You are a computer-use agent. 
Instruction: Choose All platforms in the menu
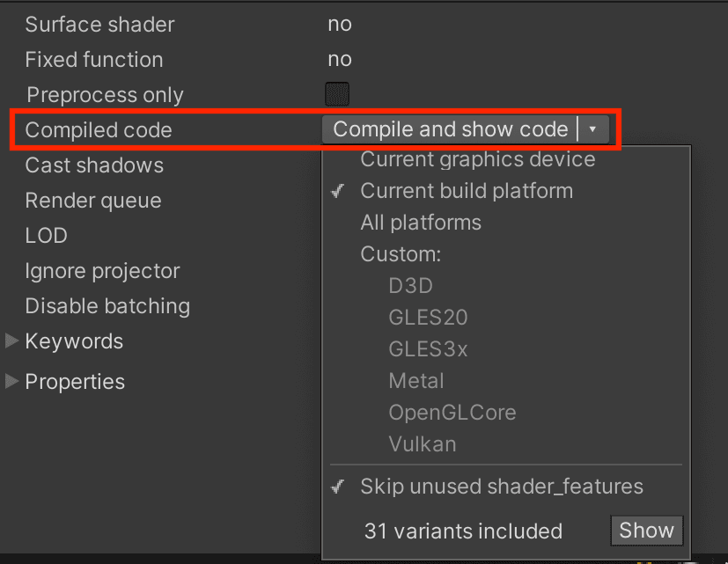[421, 223]
